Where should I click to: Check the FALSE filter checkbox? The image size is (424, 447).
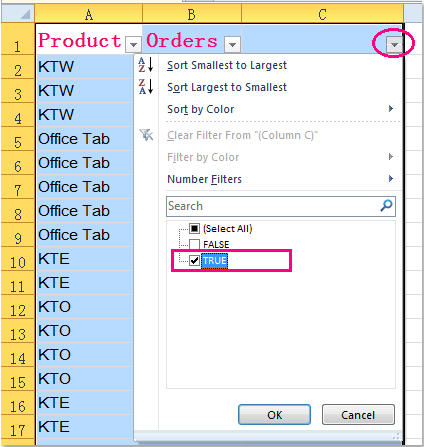(194, 244)
